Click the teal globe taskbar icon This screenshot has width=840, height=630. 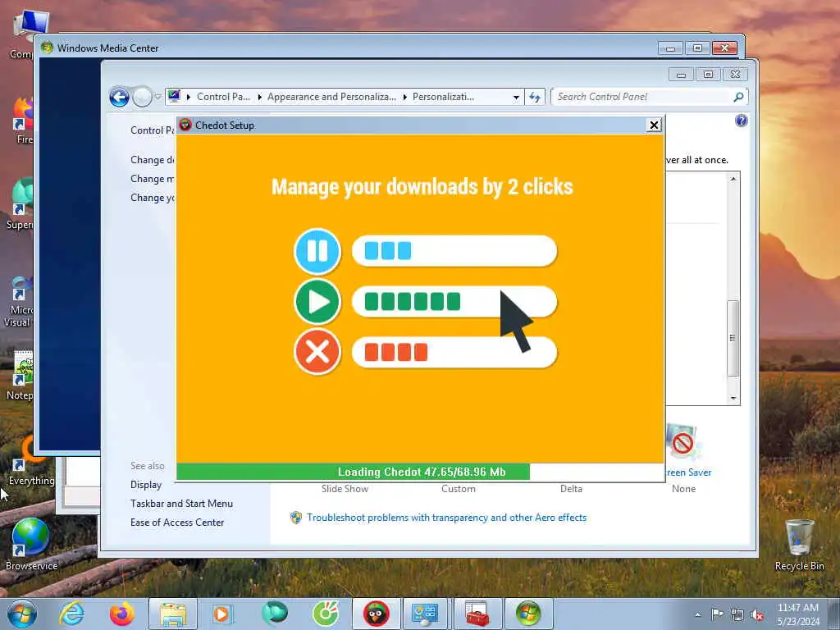pos(274,614)
